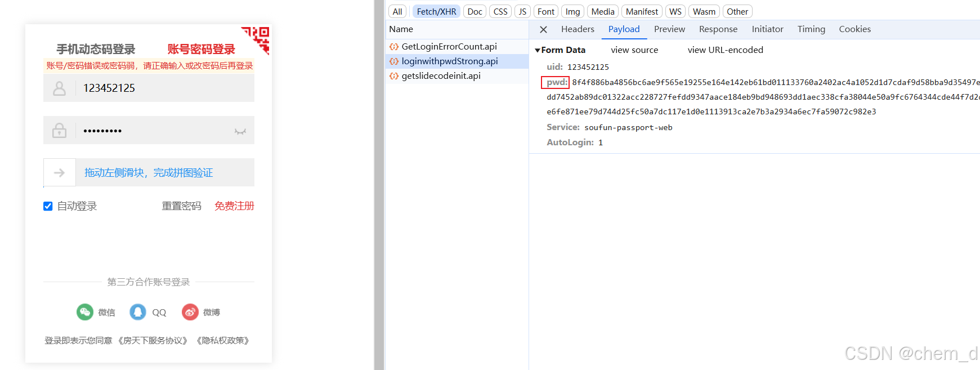Image resolution: width=980 pixels, height=370 pixels.
Task: Click the user icon in the username field
Action: (x=60, y=88)
